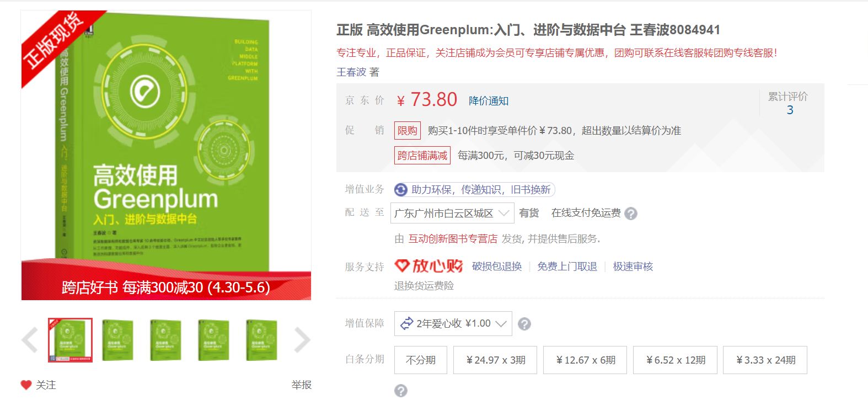Image resolution: width=868 pixels, height=405 pixels.
Task: Select ¥3.33 x 24期 installment option
Action: tap(765, 360)
